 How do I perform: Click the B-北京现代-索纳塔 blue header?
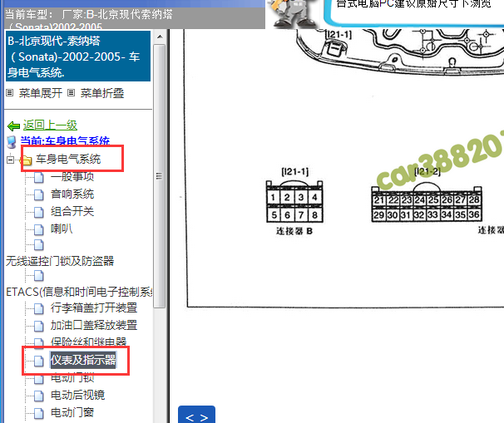pos(78,57)
